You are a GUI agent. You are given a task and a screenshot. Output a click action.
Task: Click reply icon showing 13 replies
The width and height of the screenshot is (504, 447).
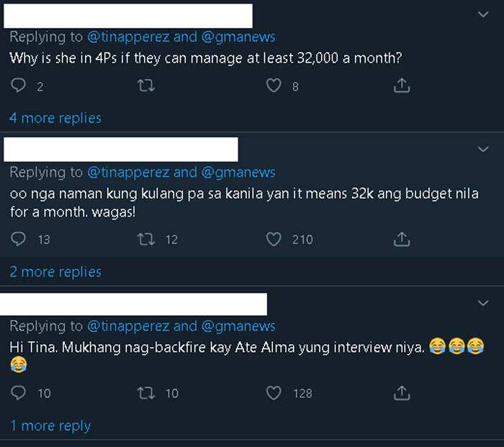tap(18, 240)
